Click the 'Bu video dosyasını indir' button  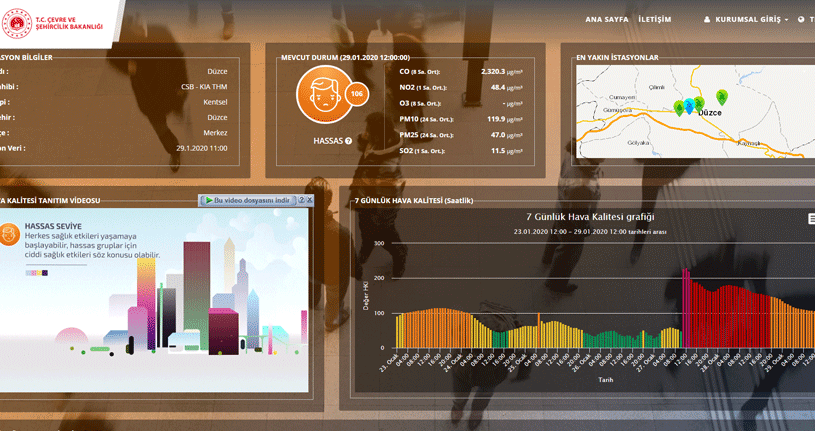click(x=247, y=200)
